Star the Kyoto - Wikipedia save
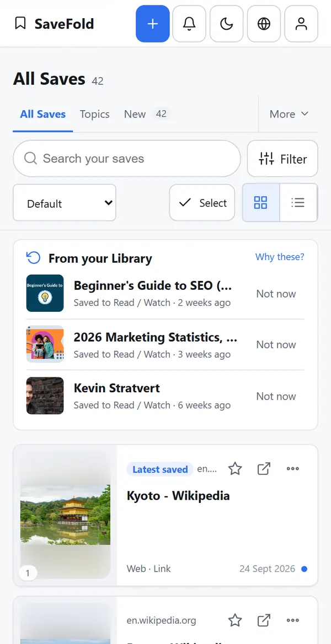 [235, 469]
